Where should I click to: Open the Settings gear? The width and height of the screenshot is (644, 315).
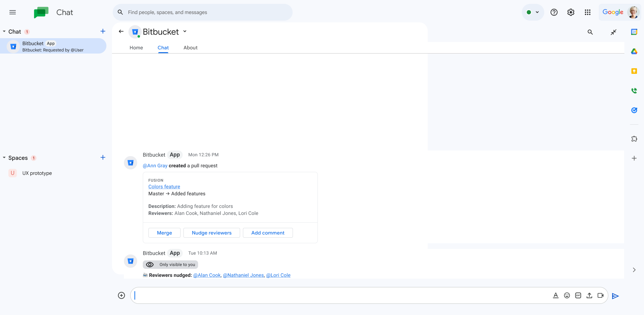(x=571, y=12)
